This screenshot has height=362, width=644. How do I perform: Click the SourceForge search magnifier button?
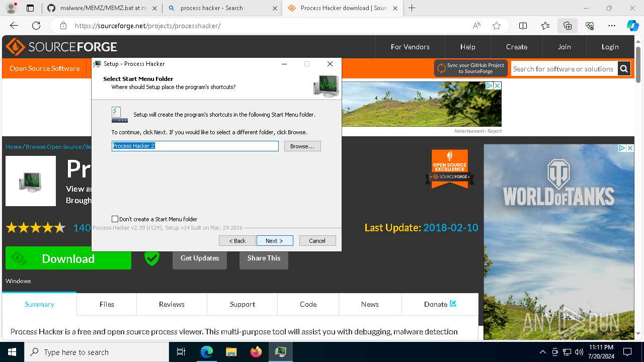623,69
